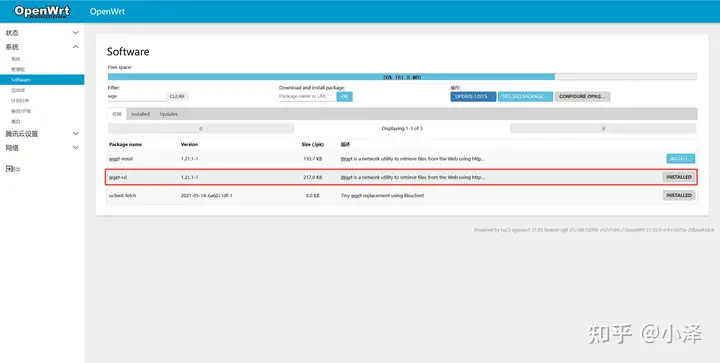Switch to the Installed tab
The width and height of the screenshot is (720, 363).
pyautogui.click(x=141, y=114)
